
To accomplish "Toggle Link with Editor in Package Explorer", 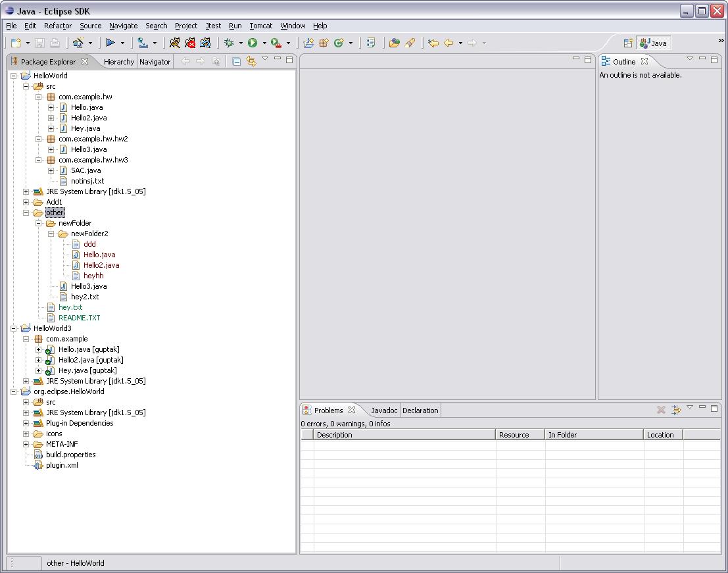I will point(251,61).
